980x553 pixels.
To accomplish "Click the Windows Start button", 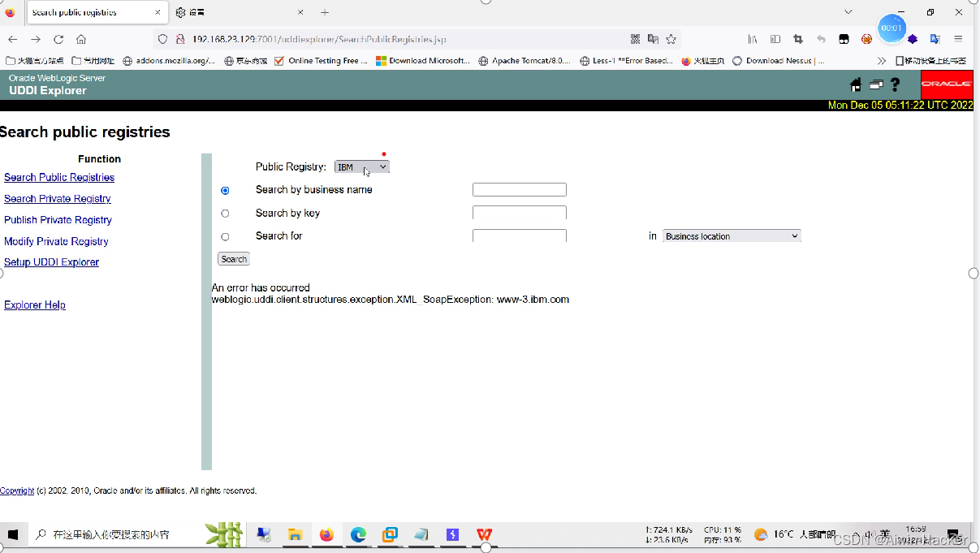I will pos(13,534).
